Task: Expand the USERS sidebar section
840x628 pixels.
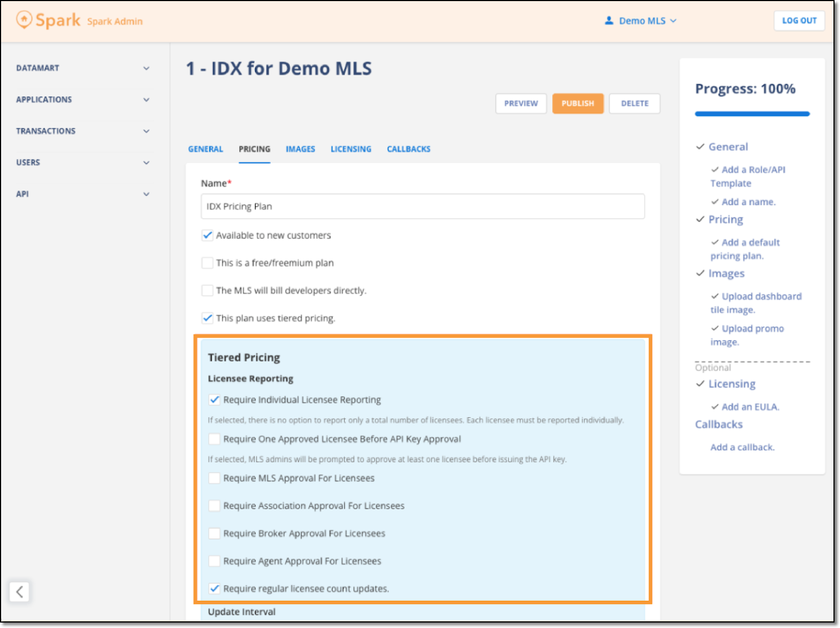Action: 83,162
